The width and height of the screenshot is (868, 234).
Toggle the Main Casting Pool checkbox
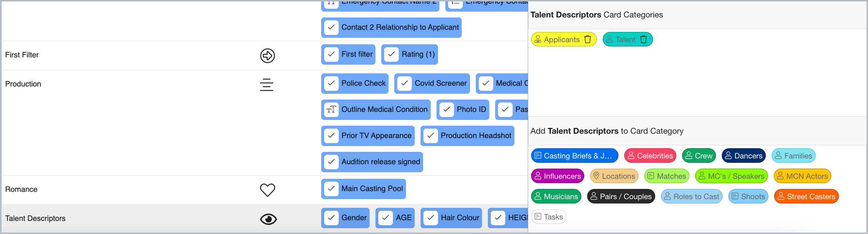point(331,189)
